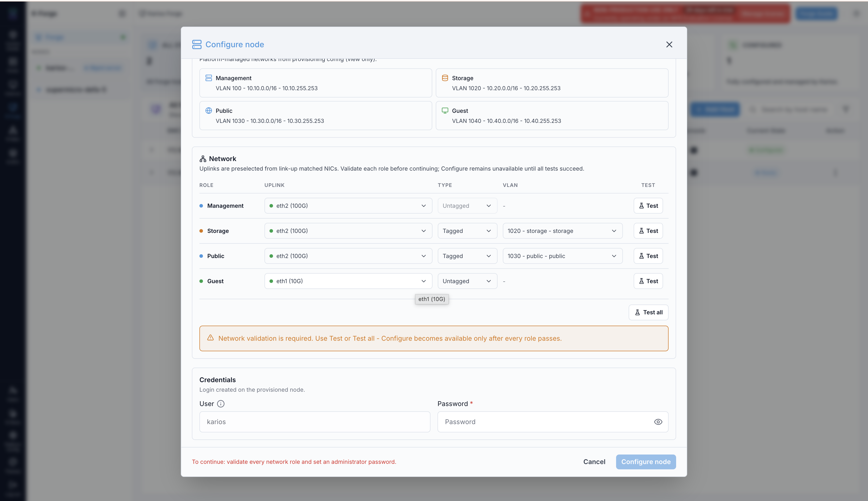Test the Guest role uplink

coord(648,281)
